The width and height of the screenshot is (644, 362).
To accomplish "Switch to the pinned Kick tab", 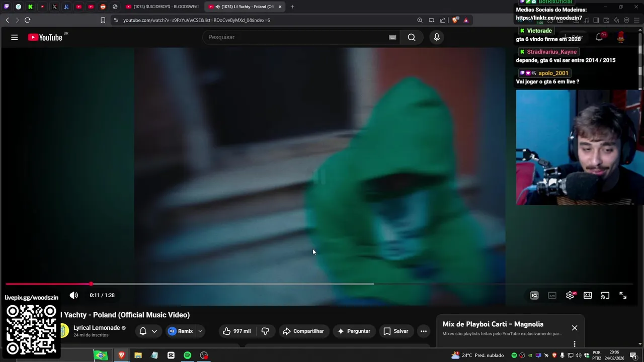I will (30, 7).
